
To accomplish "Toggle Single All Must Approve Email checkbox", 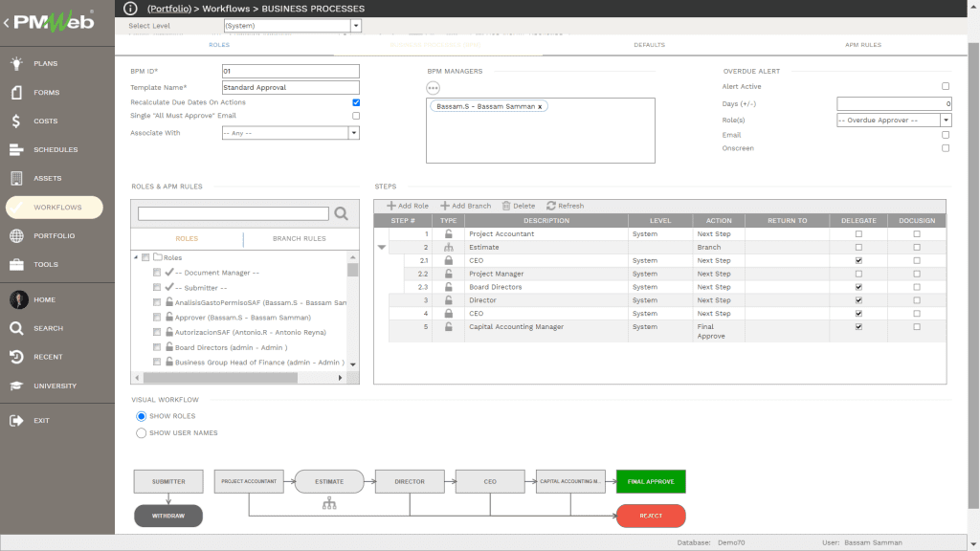I will 356,116.
